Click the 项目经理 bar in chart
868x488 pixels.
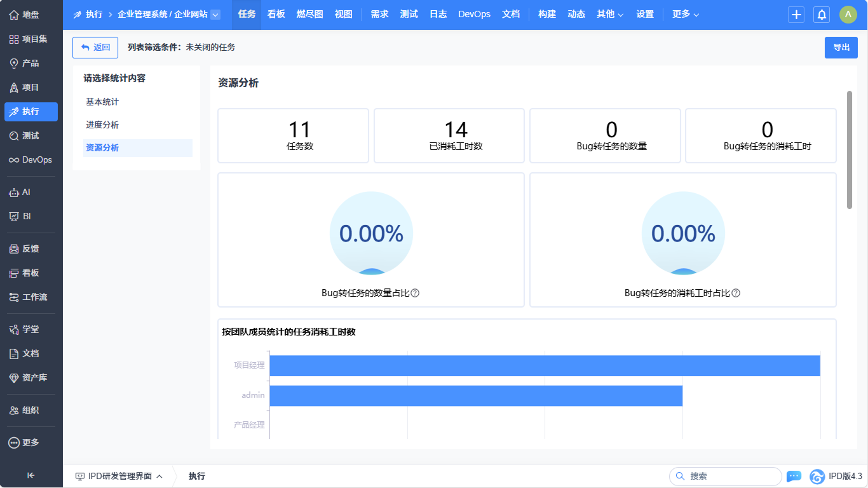point(545,365)
